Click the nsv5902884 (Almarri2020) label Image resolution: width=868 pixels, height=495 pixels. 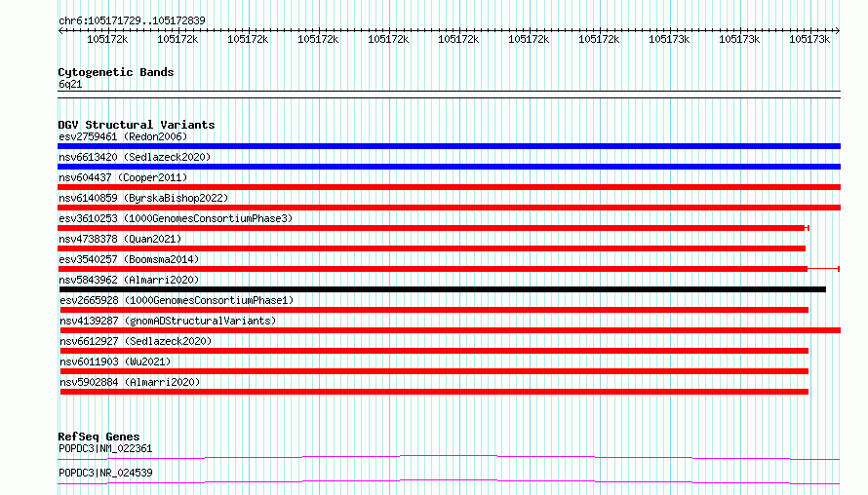click(130, 382)
